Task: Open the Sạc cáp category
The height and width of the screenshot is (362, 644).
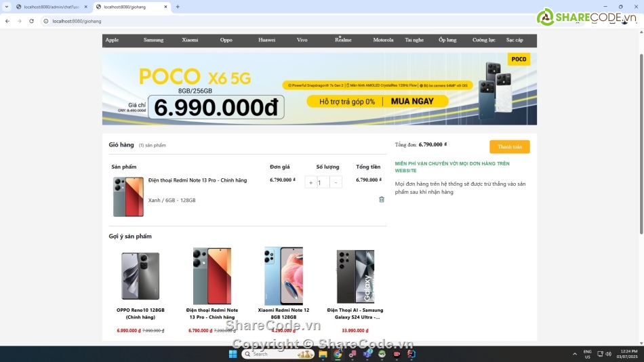Action: 515,40
